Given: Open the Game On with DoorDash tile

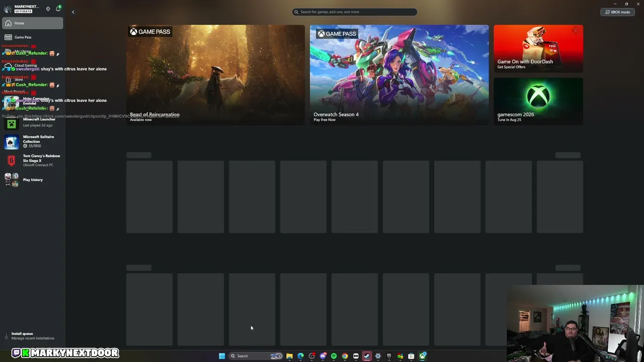Looking at the screenshot, I should point(538,48).
